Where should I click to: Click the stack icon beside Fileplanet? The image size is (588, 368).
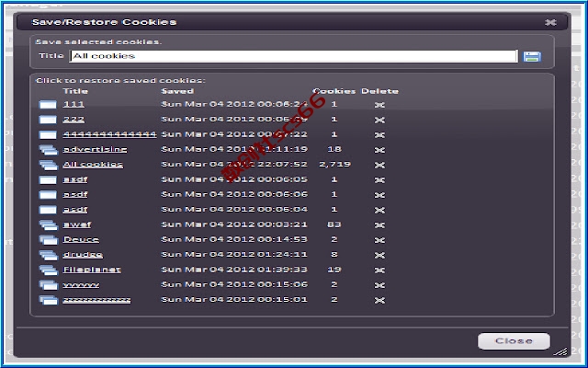pyautogui.click(x=48, y=270)
